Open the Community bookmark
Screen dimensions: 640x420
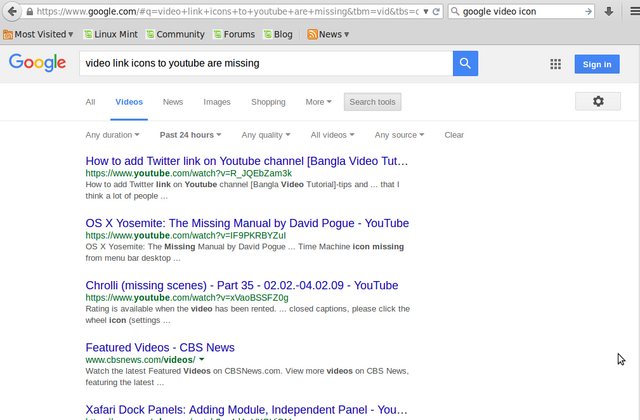pos(176,34)
